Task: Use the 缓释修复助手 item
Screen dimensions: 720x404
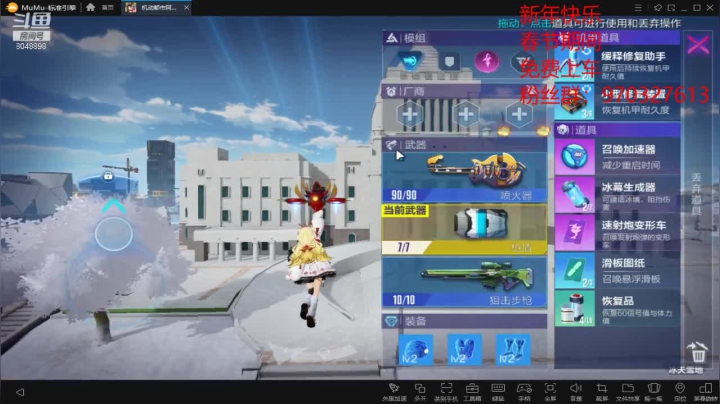Action: [x=617, y=63]
